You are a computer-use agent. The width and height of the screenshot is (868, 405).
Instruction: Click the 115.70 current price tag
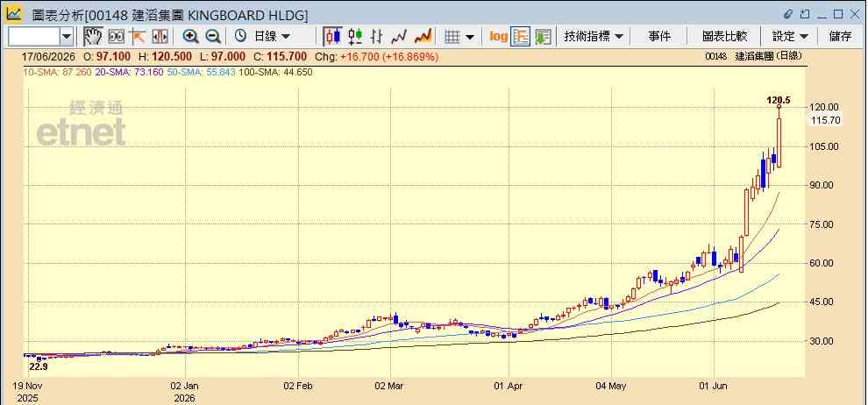826,120
